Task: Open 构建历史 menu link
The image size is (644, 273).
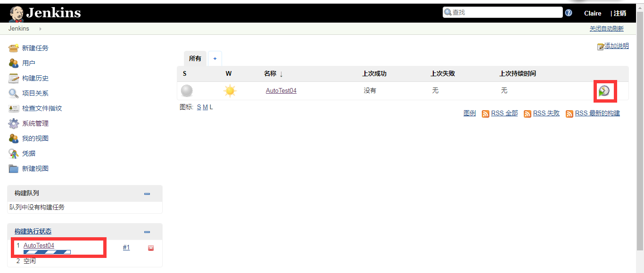Action: [x=35, y=78]
